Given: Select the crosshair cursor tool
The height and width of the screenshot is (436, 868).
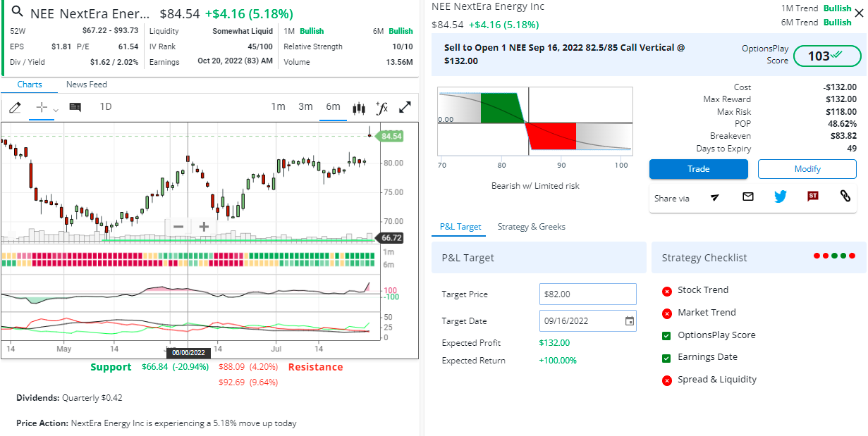Looking at the screenshot, I should [42, 107].
